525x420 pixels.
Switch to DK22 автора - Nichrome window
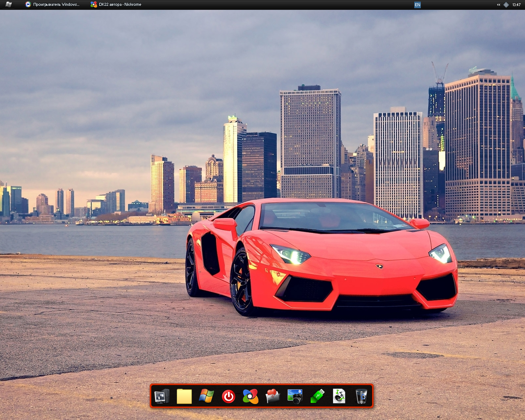(116, 5)
